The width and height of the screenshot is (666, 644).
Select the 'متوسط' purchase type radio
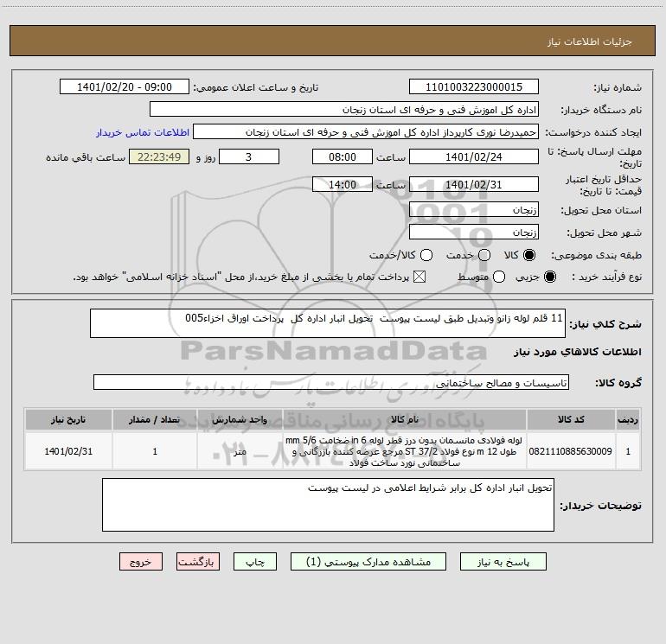tap(499, 277)
